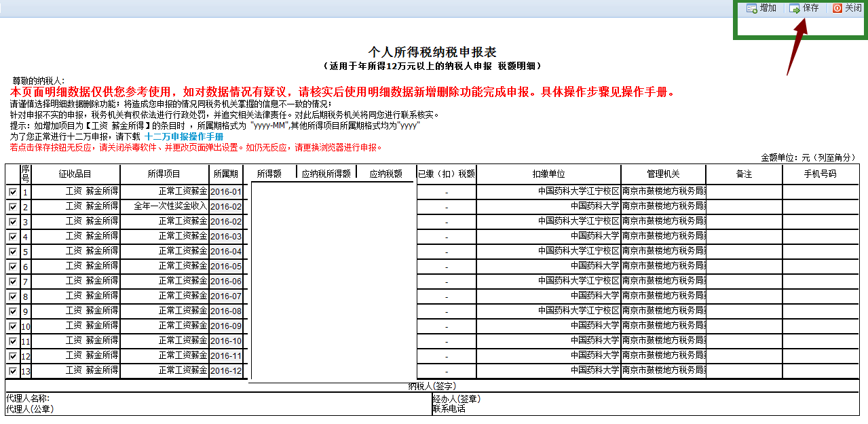
Task: Select the period cell 2016-04
Action: pos(226,251)
